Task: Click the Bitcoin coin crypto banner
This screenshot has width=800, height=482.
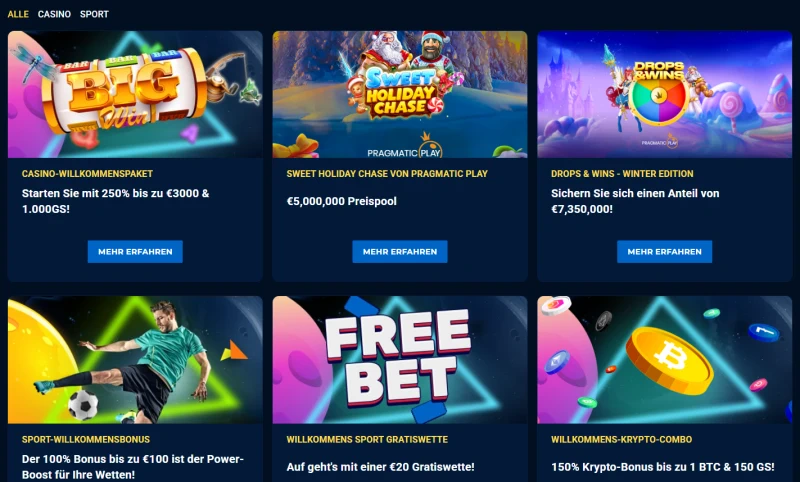Action: pos(665,360)
